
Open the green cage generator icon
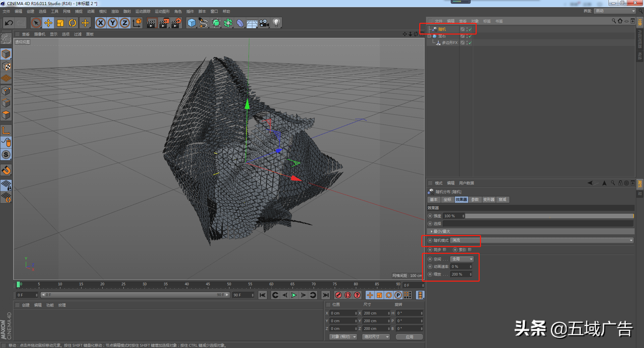coord(216,23)
